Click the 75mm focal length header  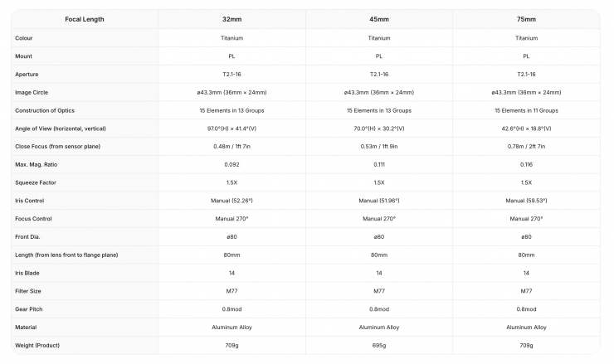coord(526,19)
